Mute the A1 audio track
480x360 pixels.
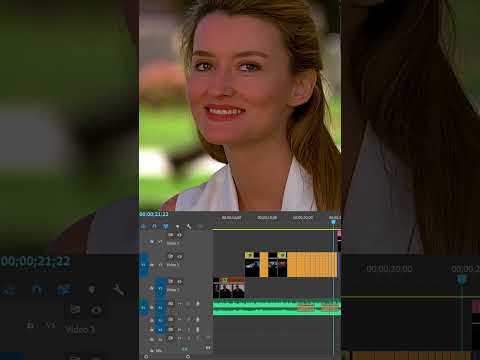tap(180, 304)
